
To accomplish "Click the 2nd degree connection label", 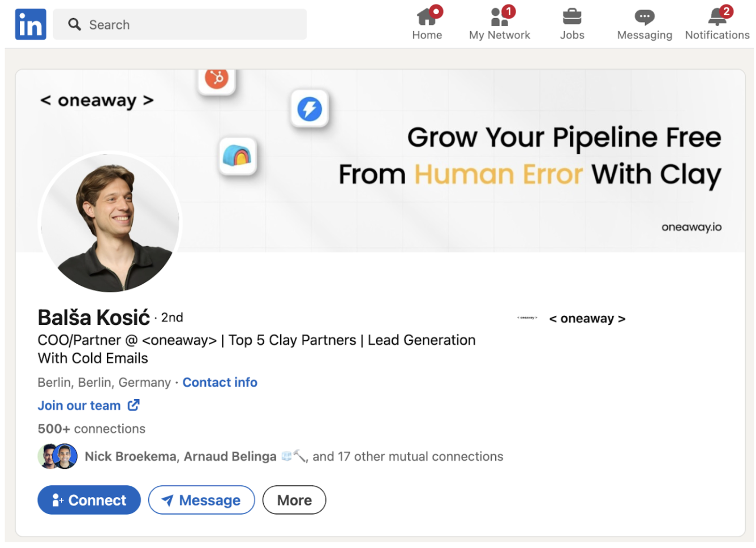I will [x=172, y=318].
